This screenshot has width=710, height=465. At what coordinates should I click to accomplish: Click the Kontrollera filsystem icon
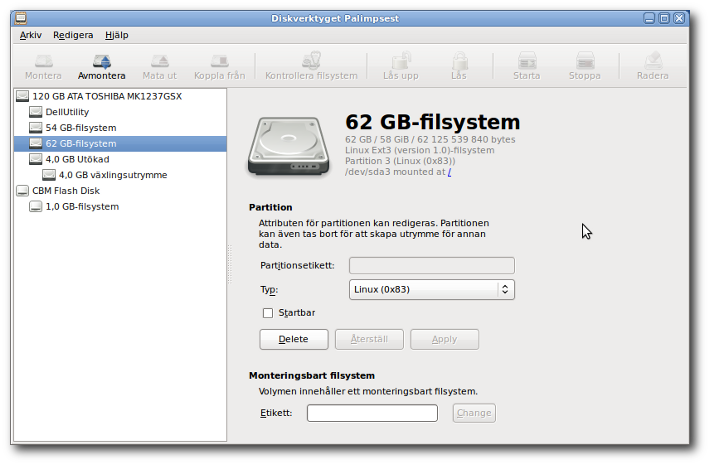coord(312,60)
